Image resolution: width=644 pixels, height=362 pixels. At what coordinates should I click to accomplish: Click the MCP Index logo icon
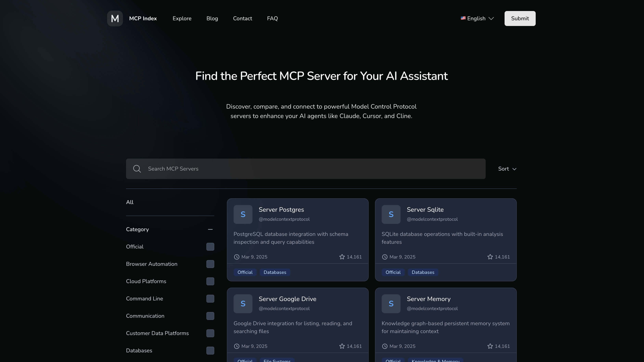[115, 18]
